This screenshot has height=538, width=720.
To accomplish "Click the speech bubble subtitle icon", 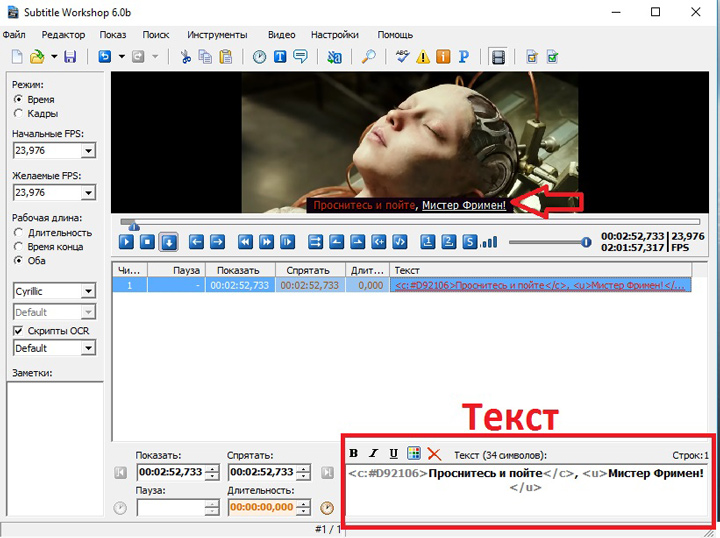I will pos(301,57).
